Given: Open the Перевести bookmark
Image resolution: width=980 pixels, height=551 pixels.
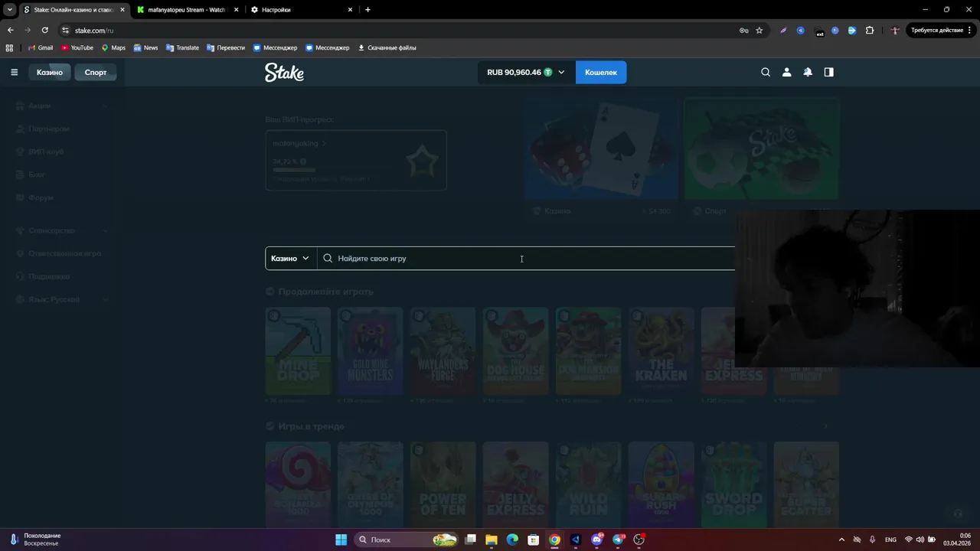Looking at the screenshot, I should click(226, 47).
